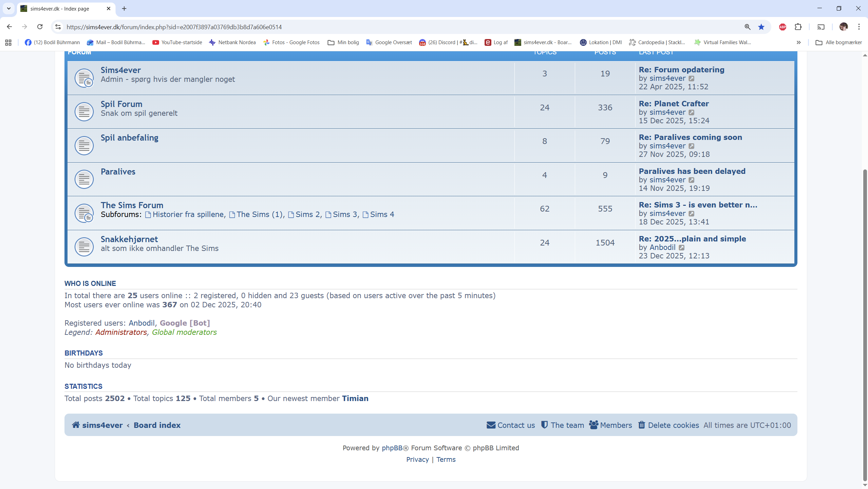
Task: Open the browser zoom magnifier icon
Action: [x=747, y=27]
